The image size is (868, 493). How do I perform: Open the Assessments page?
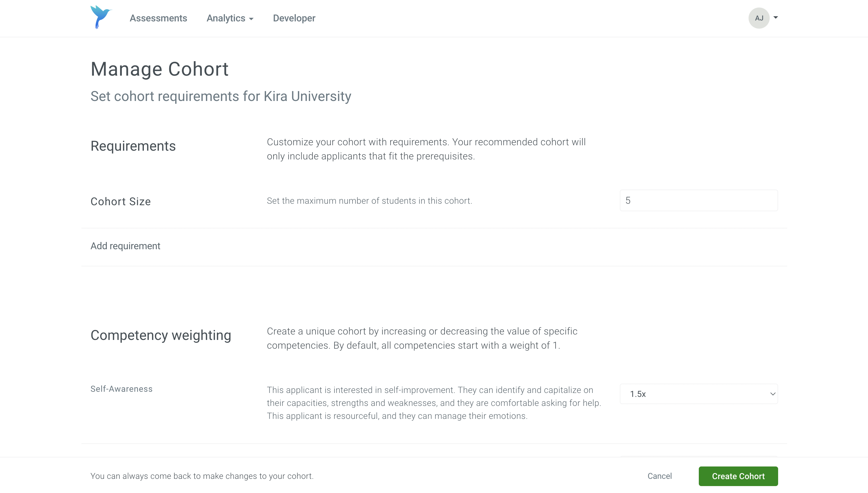coord(158,18)
